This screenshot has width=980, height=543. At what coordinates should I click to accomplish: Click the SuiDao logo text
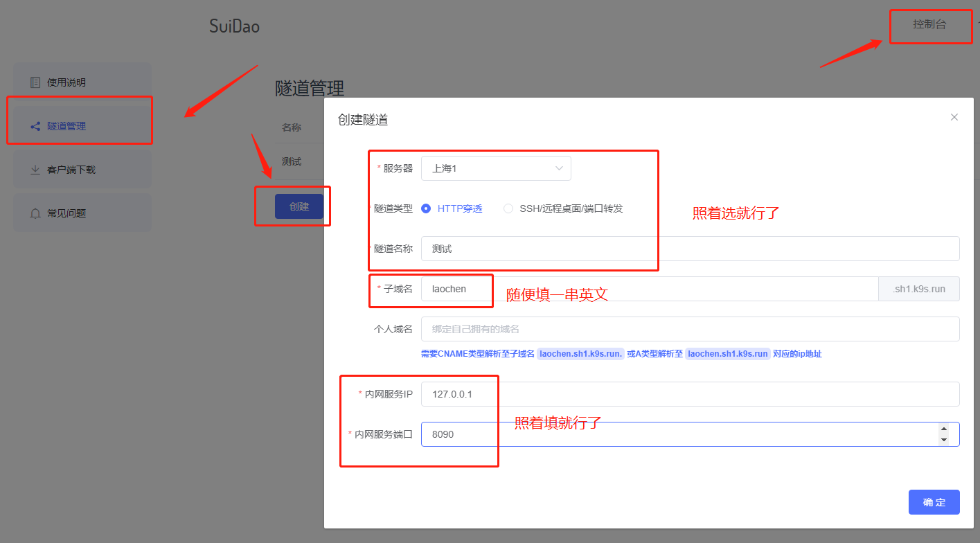tap(235, 26)
